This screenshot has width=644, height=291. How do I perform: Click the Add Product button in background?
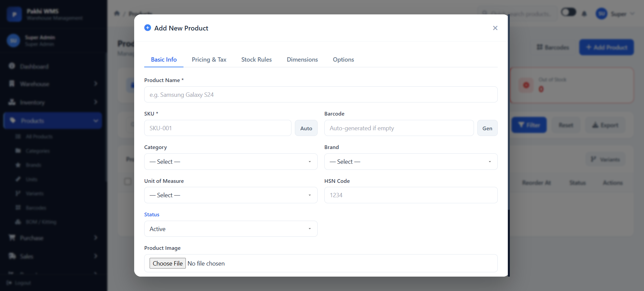606,47
